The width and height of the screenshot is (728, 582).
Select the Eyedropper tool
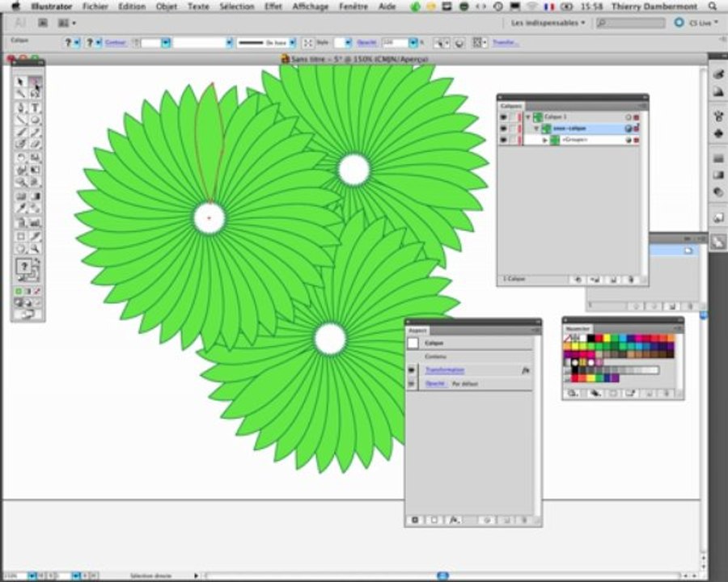pyautogui.click(x=20, y=209)
